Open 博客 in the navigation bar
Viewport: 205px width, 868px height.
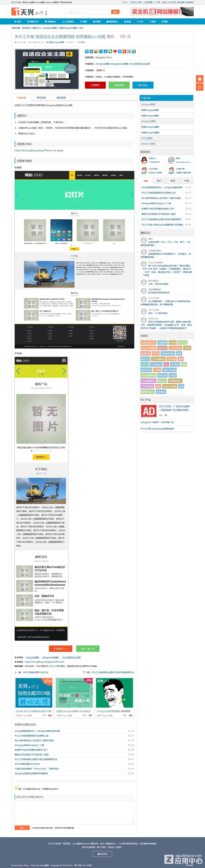(165, 22)
